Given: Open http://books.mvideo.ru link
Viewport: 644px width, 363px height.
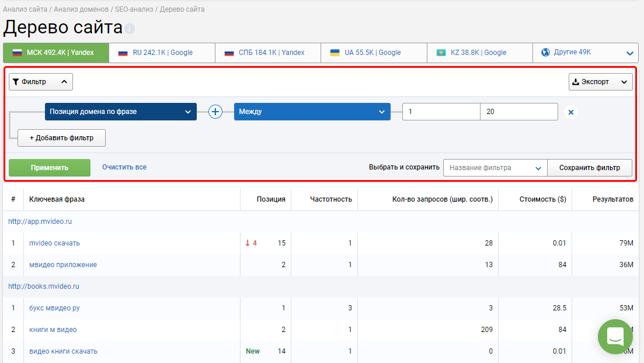Looking at the screenshot, I should point(44,286).
